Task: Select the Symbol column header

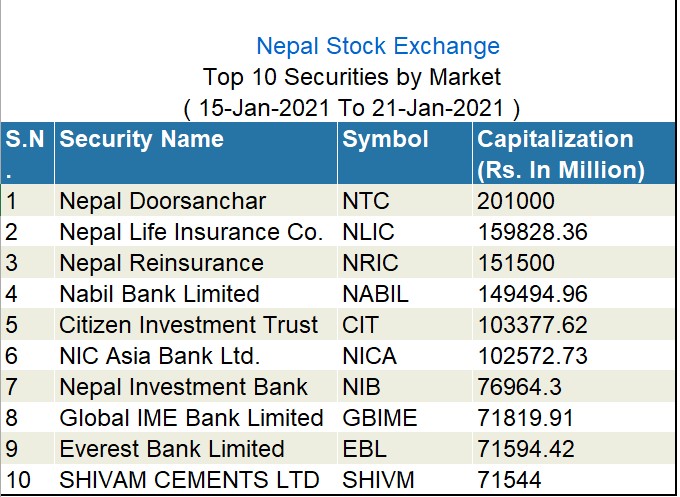Action: 385,140
